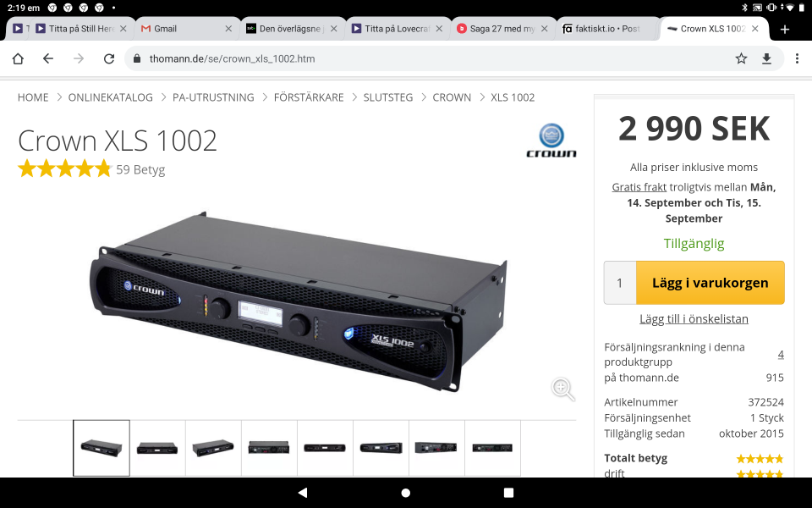The width and height of the screenshot is (812, 508).
Task: Click the quantity input field
Action: [620, 283]
